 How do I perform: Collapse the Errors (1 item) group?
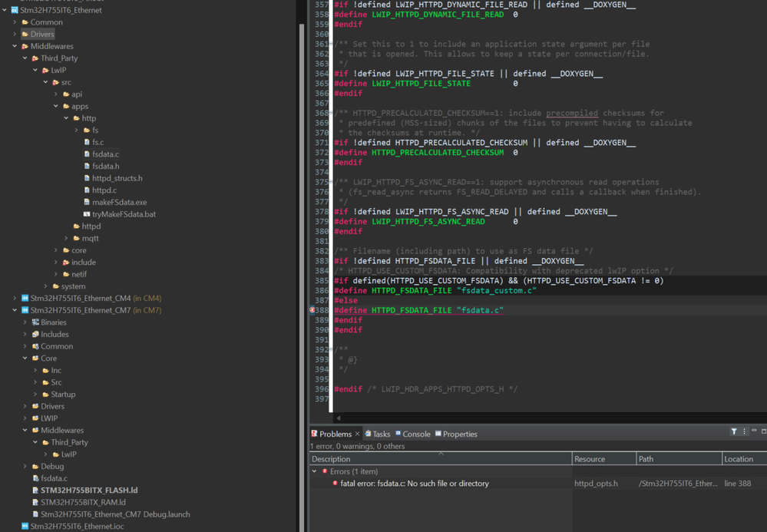(315, 471)
